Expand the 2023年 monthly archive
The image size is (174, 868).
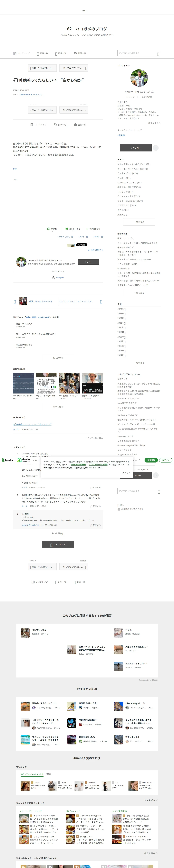[122, 314]
